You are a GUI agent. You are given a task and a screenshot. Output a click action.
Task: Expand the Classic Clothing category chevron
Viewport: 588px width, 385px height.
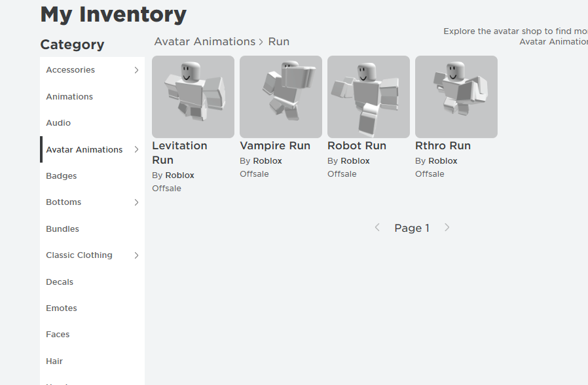coord(136,255)
